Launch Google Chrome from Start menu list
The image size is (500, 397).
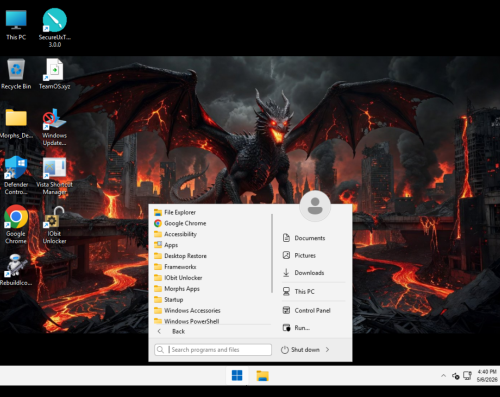pyautogui.click(x=212, y=223)
